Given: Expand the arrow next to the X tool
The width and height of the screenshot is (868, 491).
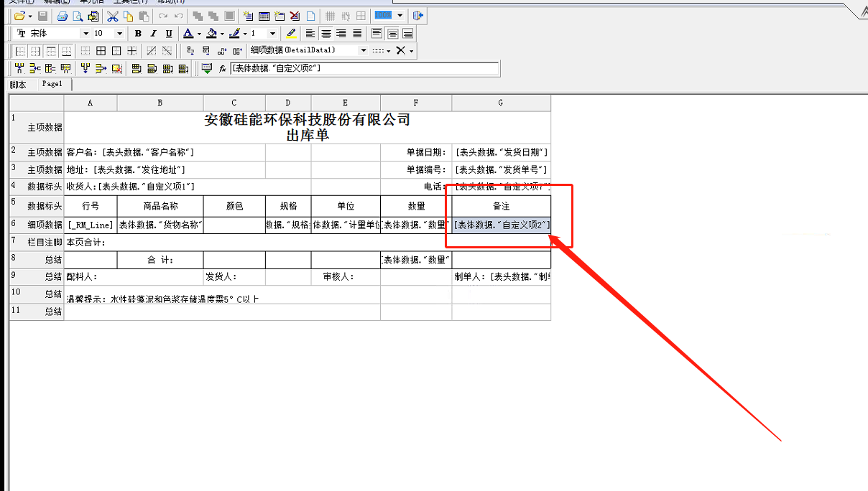Looking at the screenshot, I should 412,51.
